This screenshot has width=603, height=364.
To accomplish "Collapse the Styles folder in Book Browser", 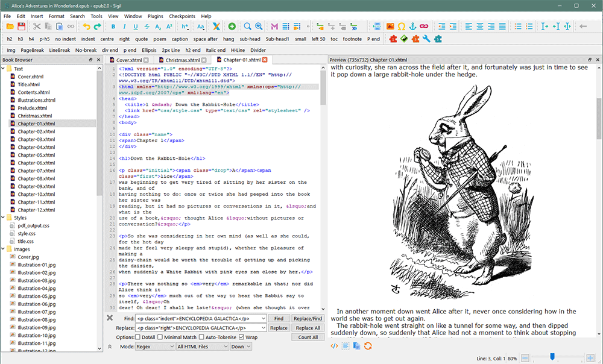I will point(4,218).
